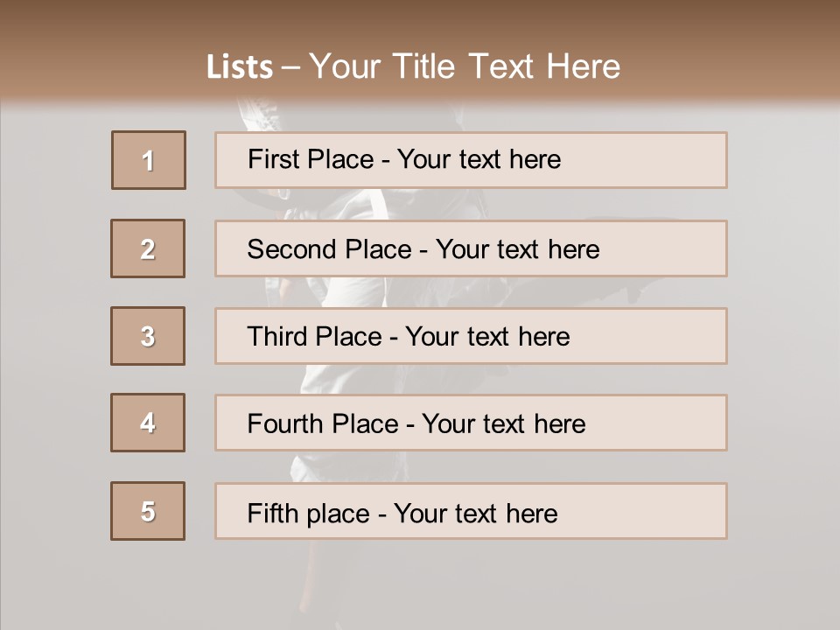Click 'Your text here' in third bar

(487, 337)
